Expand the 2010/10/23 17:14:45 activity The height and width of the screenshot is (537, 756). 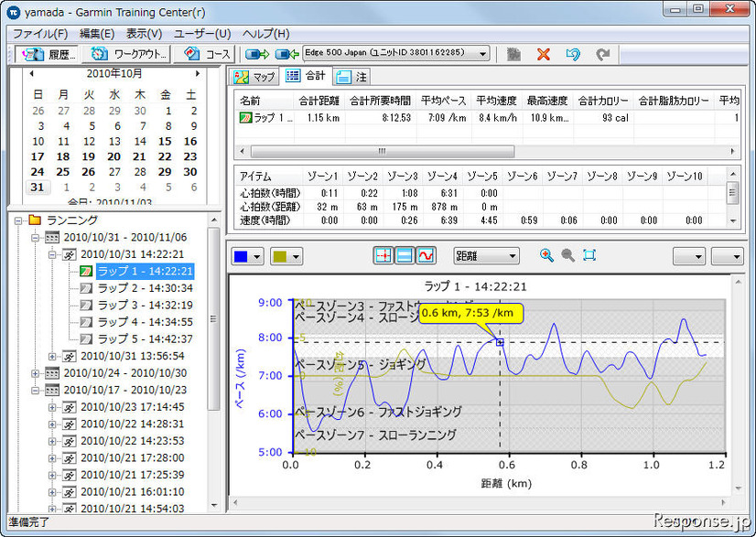coord(52,407)
